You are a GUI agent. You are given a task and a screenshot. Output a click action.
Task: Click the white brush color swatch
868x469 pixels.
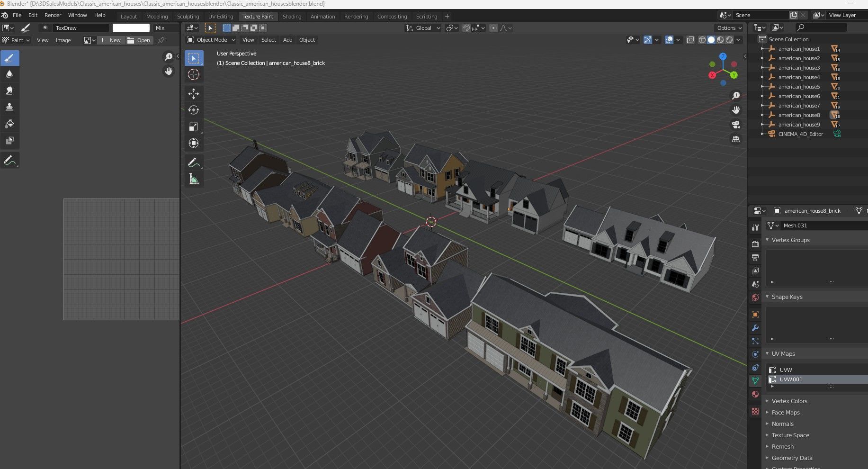pyautogui.click(x=131, y=28)
